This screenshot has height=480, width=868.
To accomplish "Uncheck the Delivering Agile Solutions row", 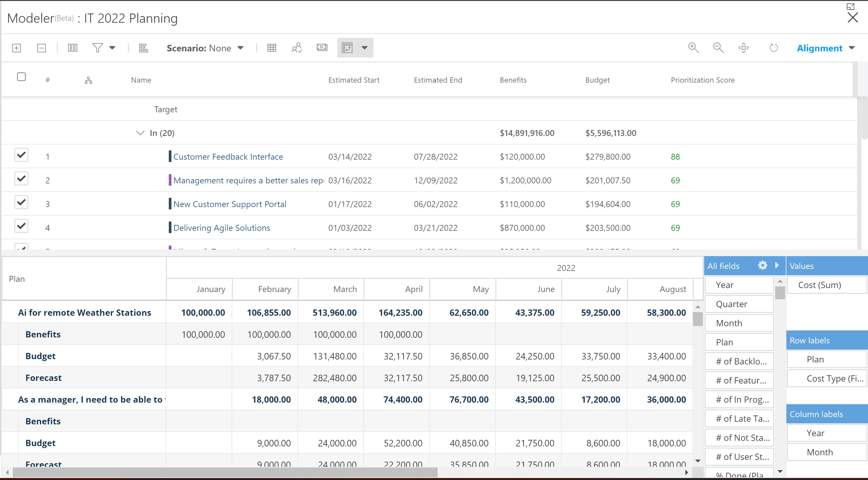I will pos(21,226).
